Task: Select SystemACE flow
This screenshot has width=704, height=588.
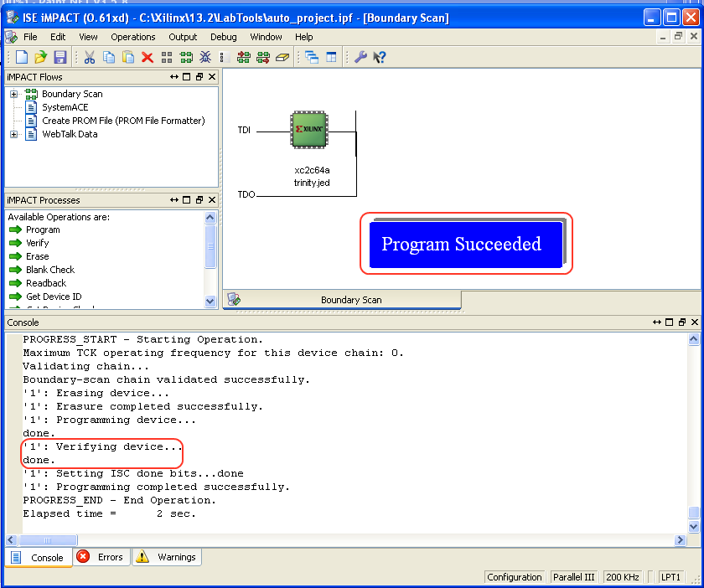Action: pyautogui.click(x=65, y=107)
